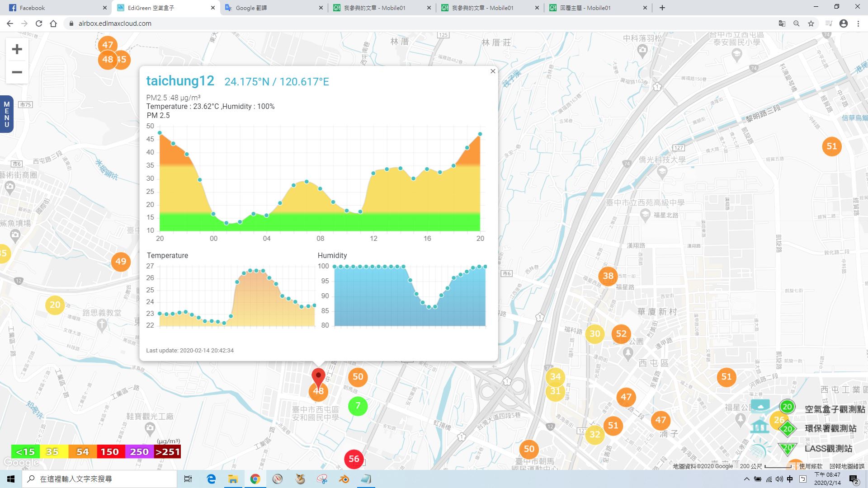Click the Google Translate page icon in the address bar
868x488 pixels.
tap(782, 23)
